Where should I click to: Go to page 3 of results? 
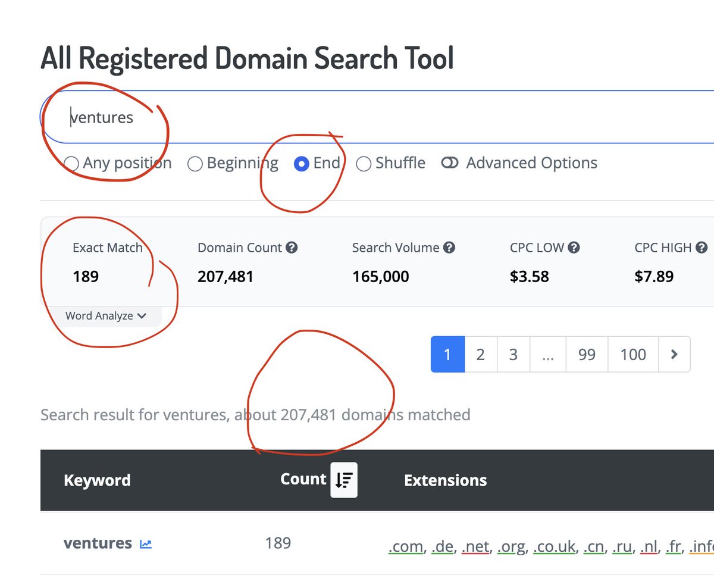click(x=513, y=355)
